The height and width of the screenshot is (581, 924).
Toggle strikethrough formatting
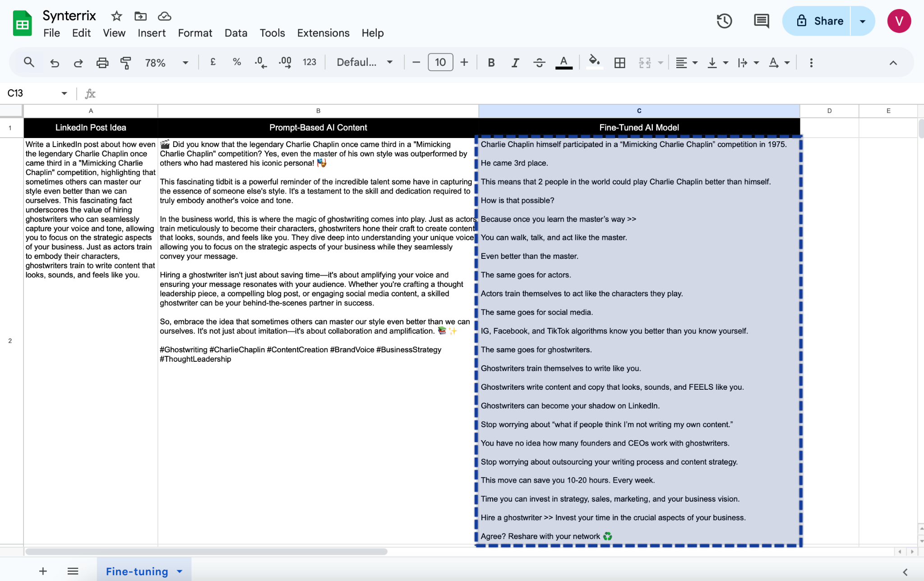[x=539, y=63]
